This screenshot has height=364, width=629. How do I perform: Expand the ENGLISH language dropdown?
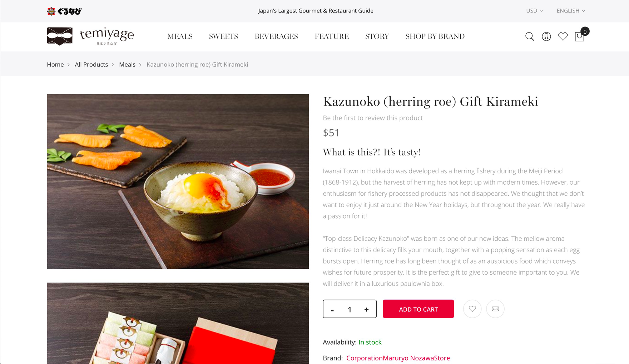[x=571, y=11]
